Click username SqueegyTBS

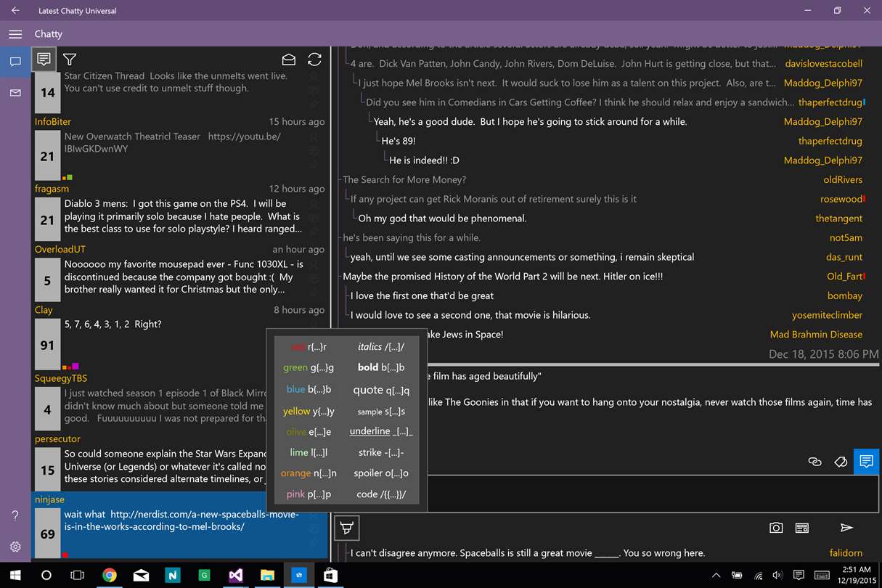click(x=61, y=378)
